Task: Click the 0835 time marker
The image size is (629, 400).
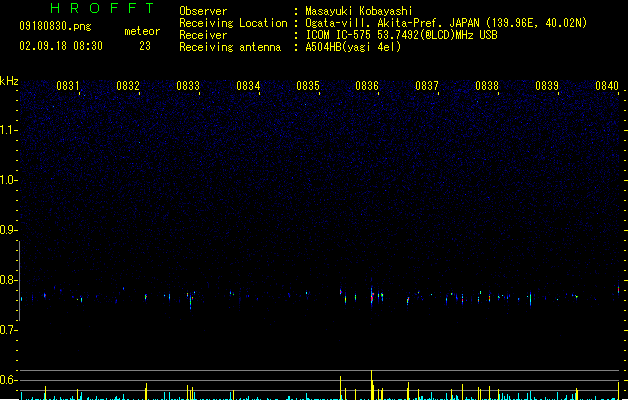Action: tap(308, 85)
